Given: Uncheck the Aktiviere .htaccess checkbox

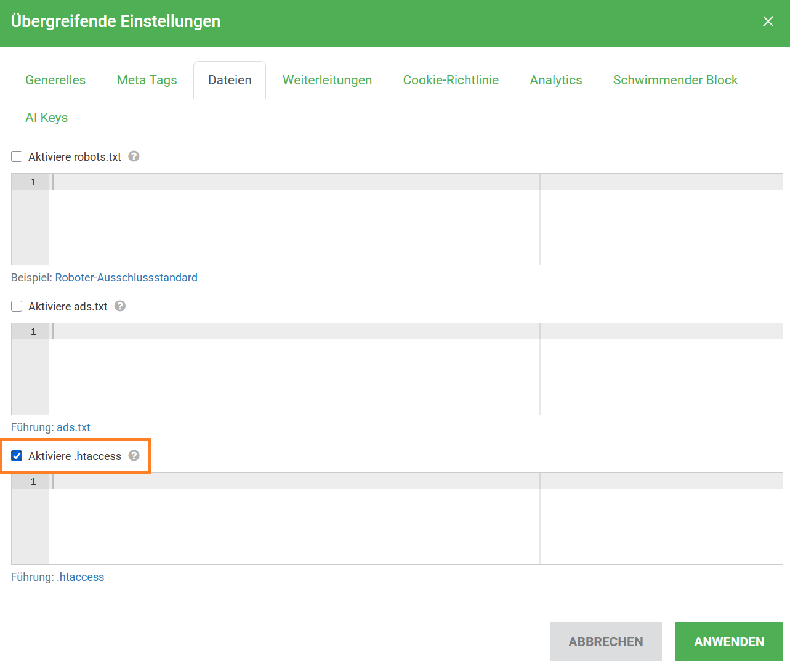Looking at the screenshot, I should (x=17, y=456).
